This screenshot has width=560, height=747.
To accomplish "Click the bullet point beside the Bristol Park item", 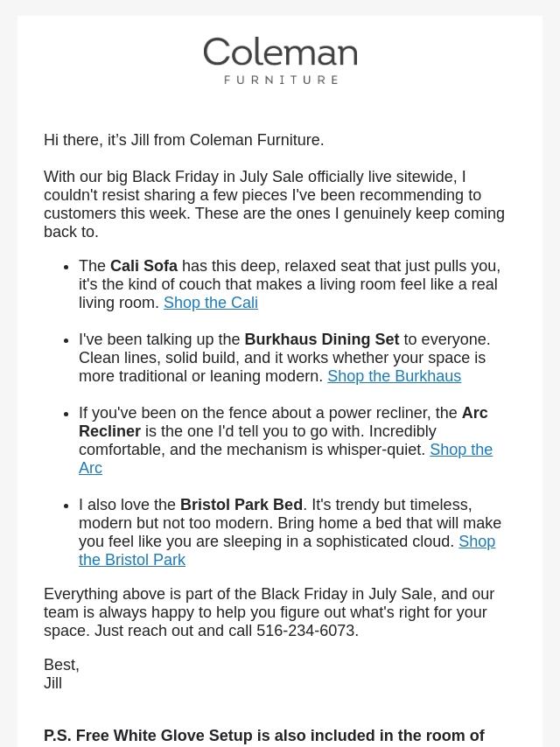I will (66, 506).
